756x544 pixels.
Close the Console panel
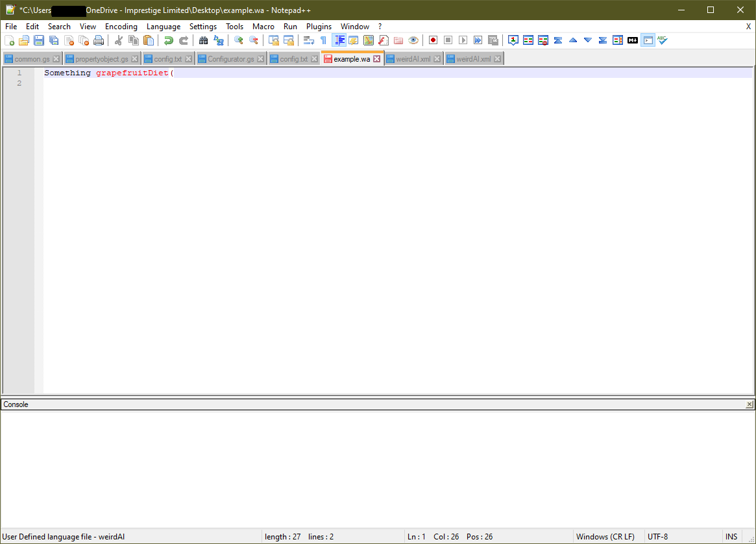750,404
